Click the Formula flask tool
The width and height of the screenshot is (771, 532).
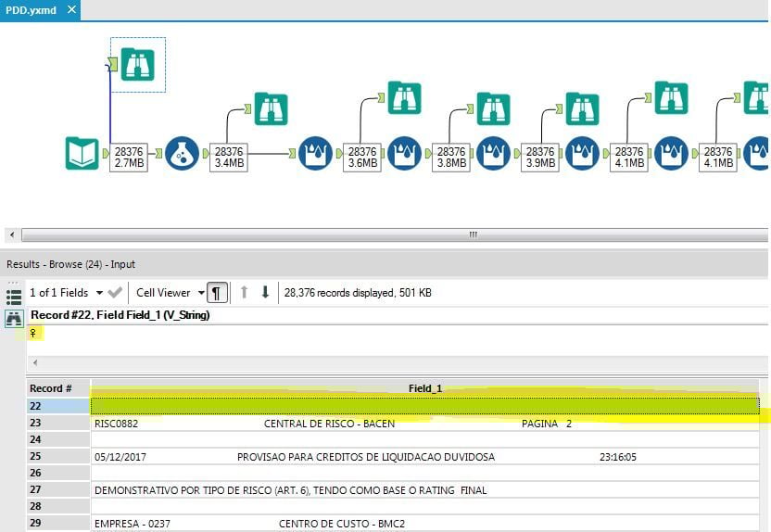(182, 154)
